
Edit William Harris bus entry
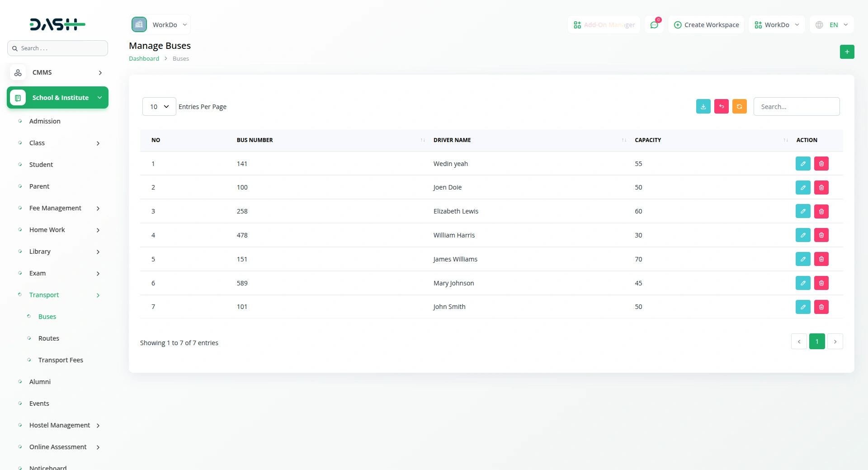(802, 235)
